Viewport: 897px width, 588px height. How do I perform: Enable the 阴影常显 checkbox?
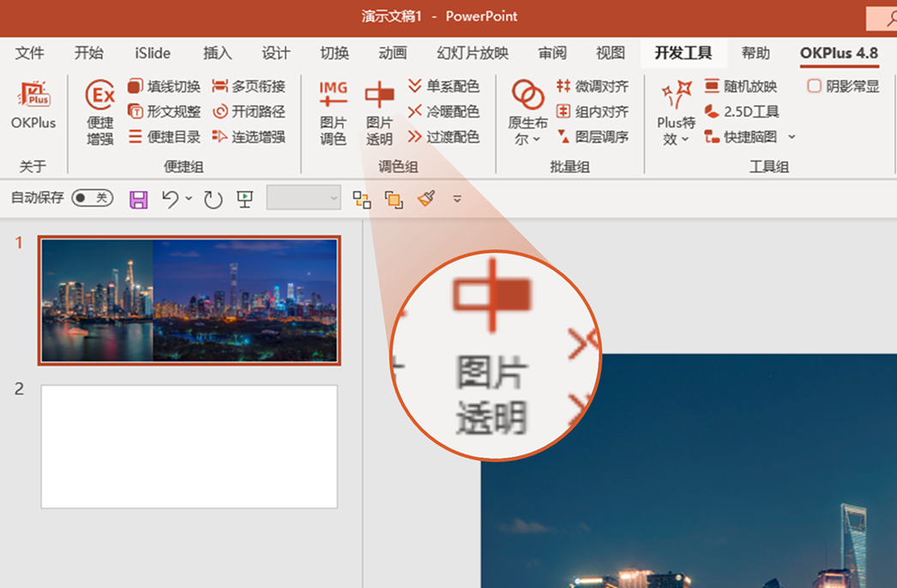[812, 86]
